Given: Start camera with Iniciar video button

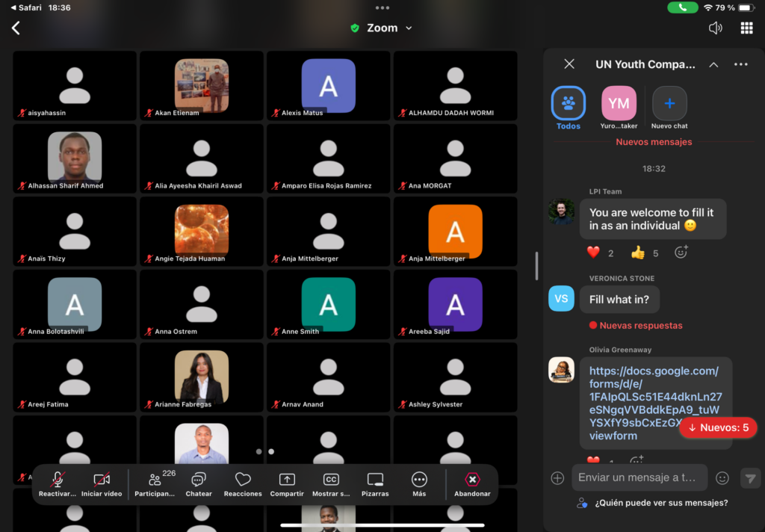Looking at the screenshot, I should click(102, 483).
